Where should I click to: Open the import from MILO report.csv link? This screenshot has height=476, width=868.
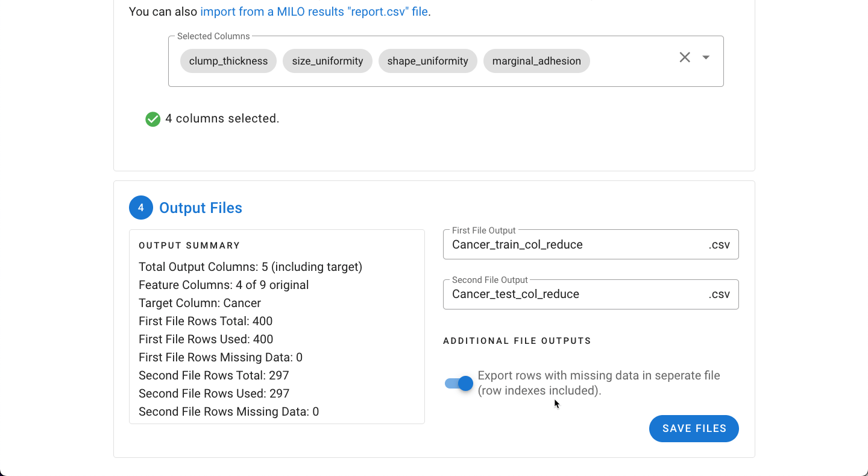(314, 11)
